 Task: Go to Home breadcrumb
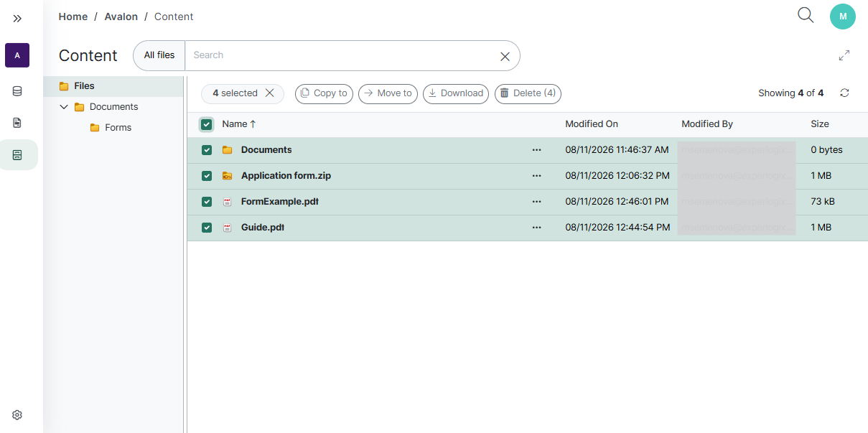(73, 17)
